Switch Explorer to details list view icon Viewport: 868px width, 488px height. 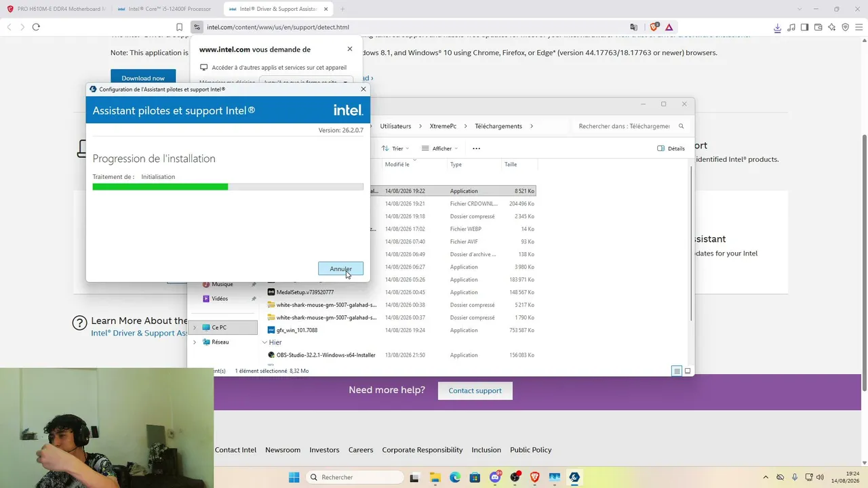tap(677, 371)
